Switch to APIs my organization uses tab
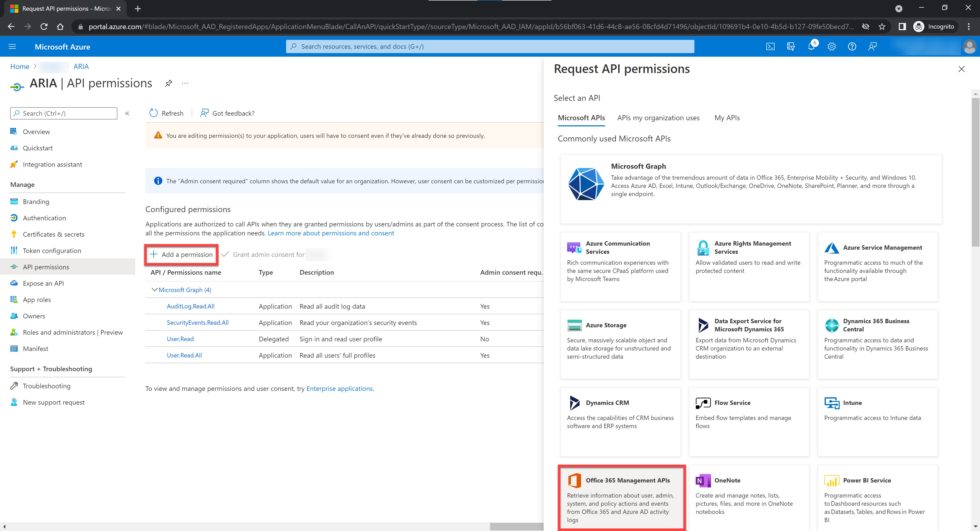The image size is (980, 531). point(658,118)
